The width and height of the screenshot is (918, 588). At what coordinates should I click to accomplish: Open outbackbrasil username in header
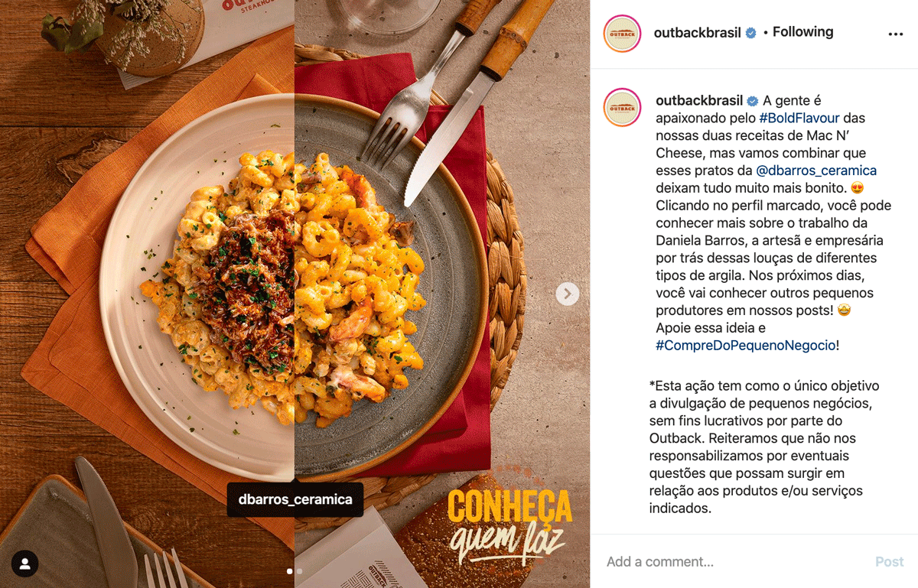(697, 33)
